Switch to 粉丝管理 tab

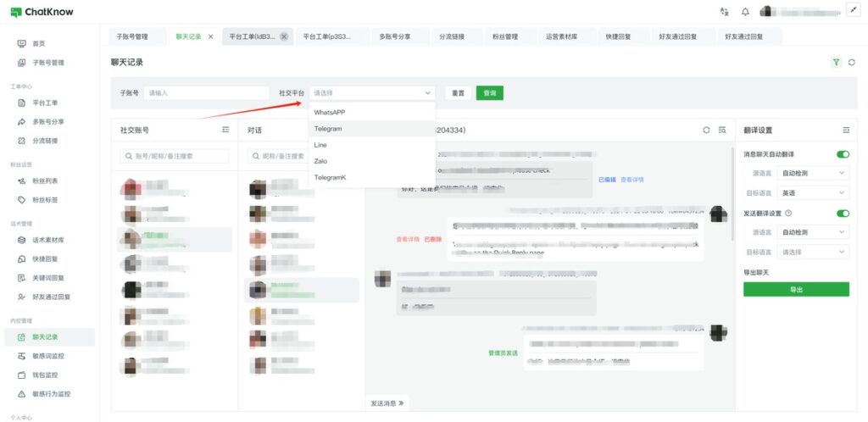[510, 36]
